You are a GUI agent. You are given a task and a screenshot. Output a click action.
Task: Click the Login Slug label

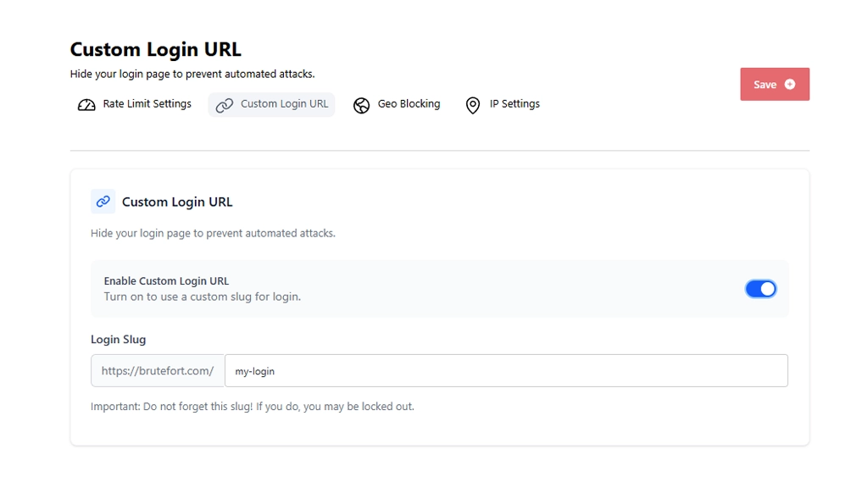click(x=119, y=339)
